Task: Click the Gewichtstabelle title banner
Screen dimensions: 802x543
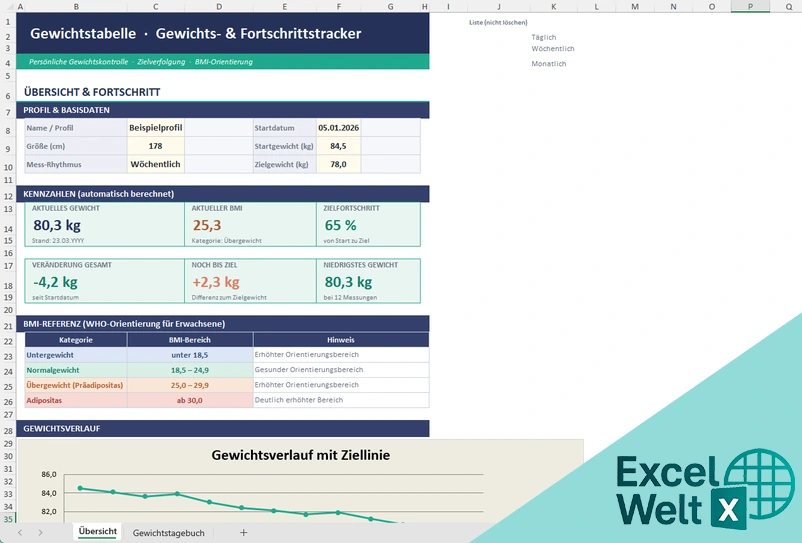Action: (222, 33)
